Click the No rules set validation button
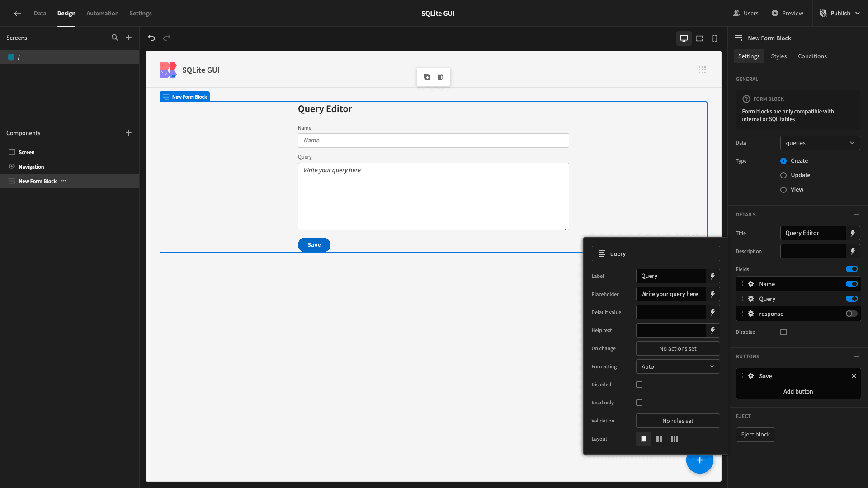This screenshot has width=868, height=488. pos(678,421)
